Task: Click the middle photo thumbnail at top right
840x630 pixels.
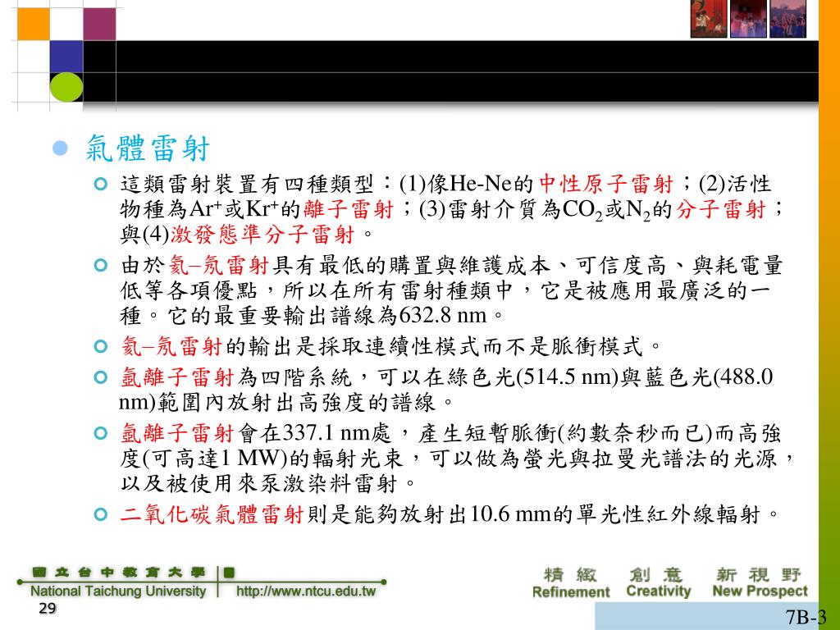Action: (x=748, y=19)
